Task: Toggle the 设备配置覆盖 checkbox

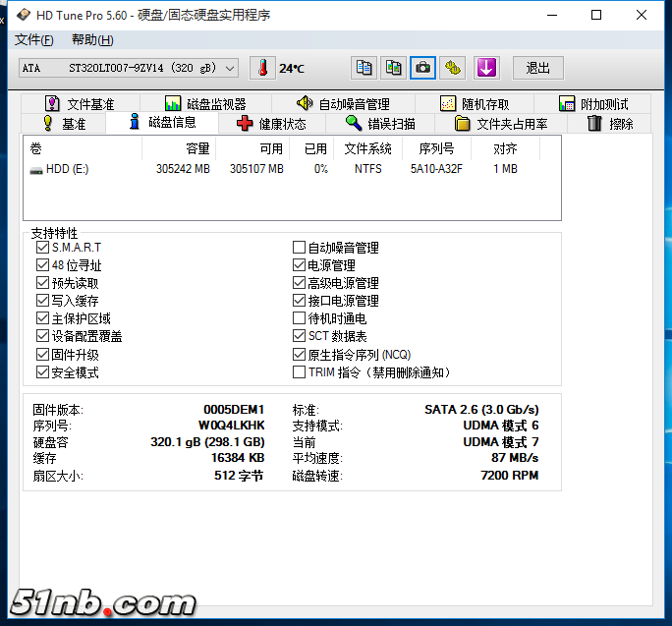Action: (42, 336)
